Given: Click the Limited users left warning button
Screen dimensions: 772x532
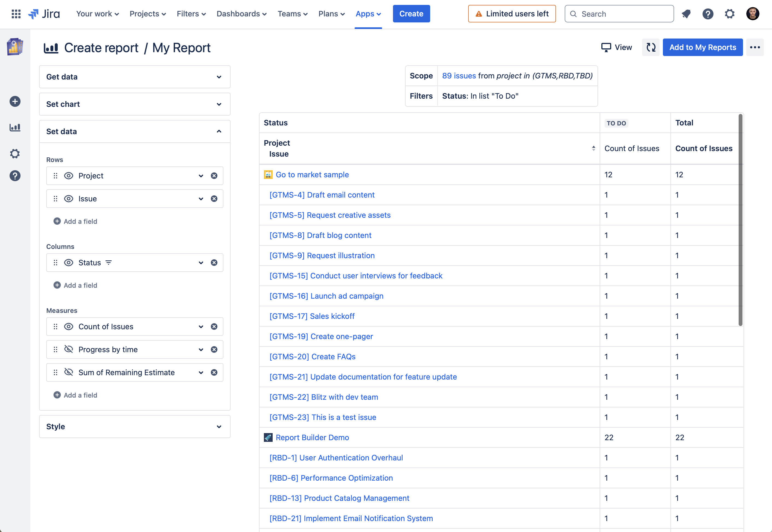Looking at the screenshot, I should (512, 14).
